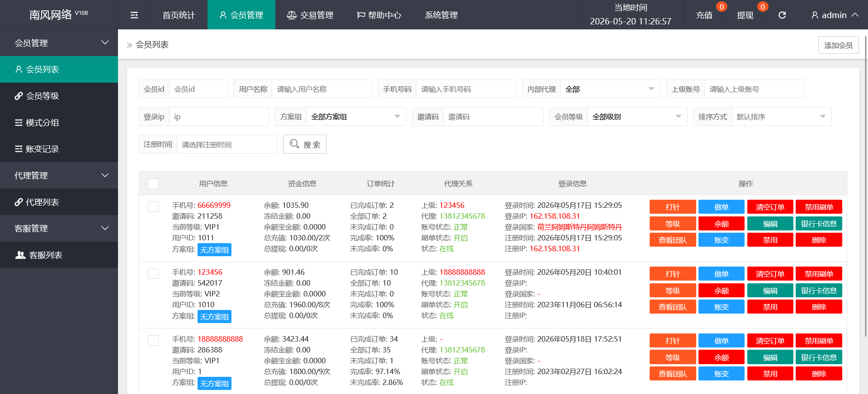Viewport: 868px width, 394px height.
Task: Click the member level link icon
Action: 19,96
